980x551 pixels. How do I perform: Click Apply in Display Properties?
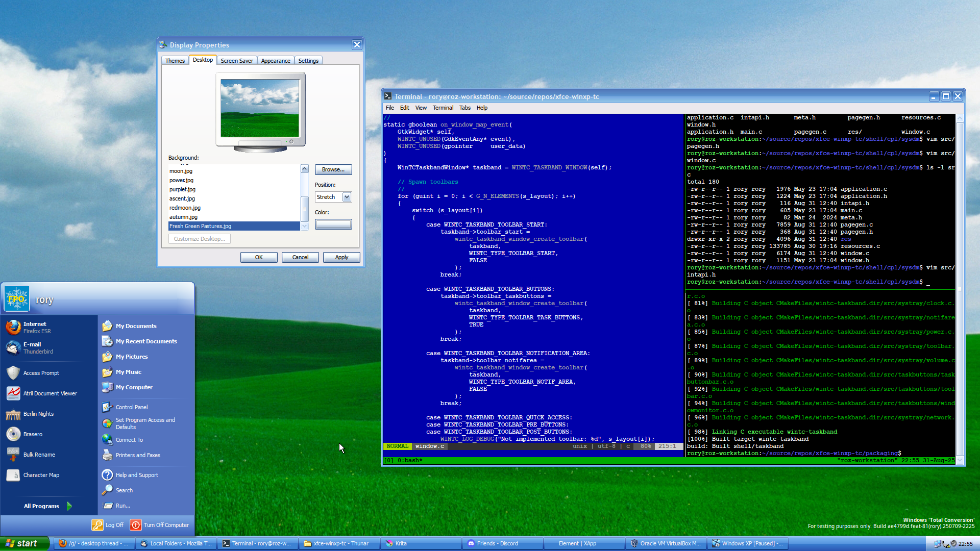tap(341, 257)
